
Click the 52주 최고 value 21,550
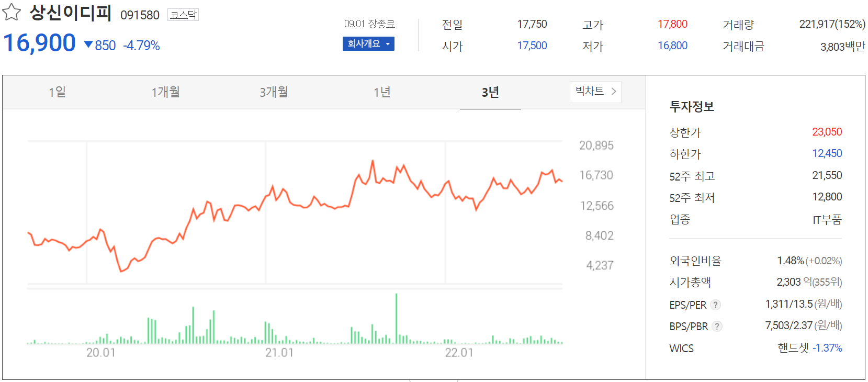(827, 175)
